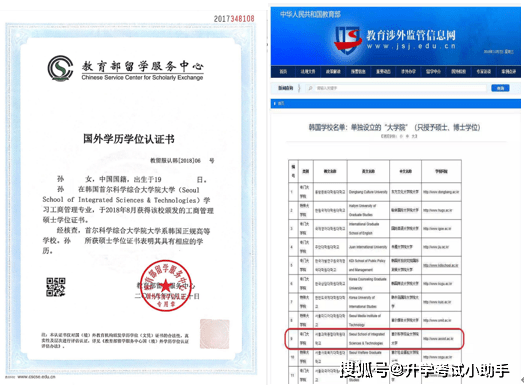The height and width of the screenshot is (387, 524).
Task: Click the JSJ shield logo in the banner
Action: pyautogui.click(x=348, y=41)
